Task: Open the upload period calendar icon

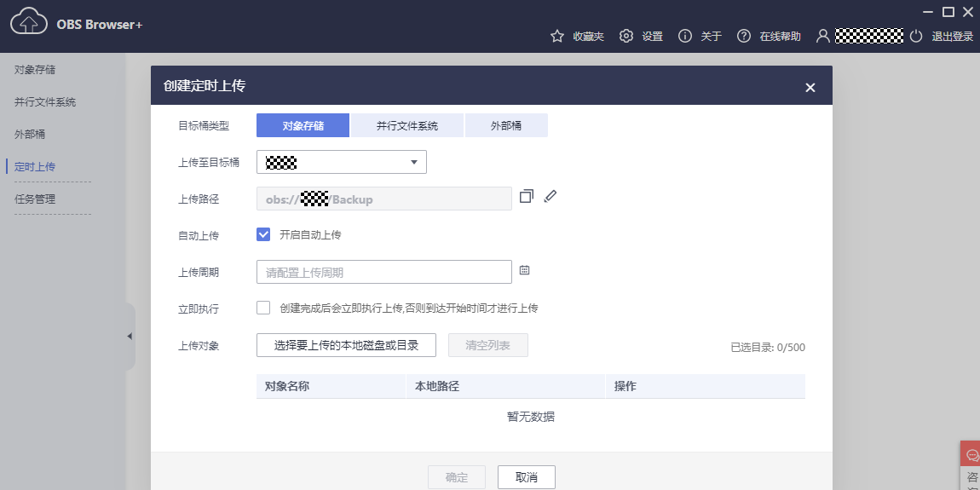Action: pos(525,270)
